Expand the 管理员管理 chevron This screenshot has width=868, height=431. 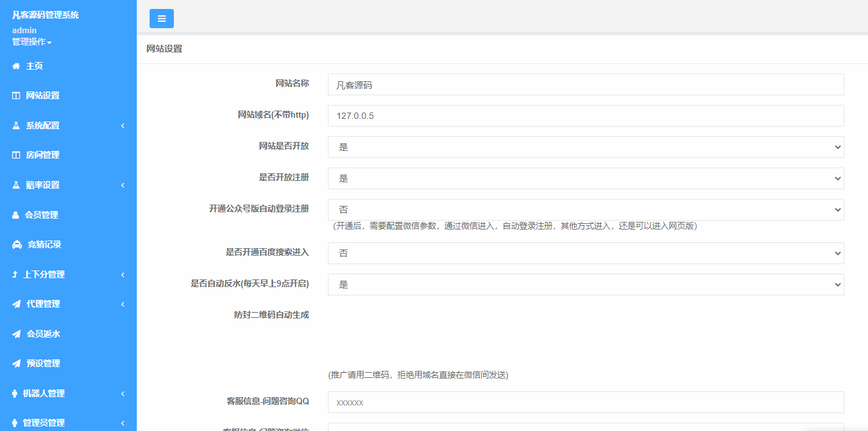(x=123, y=423)
